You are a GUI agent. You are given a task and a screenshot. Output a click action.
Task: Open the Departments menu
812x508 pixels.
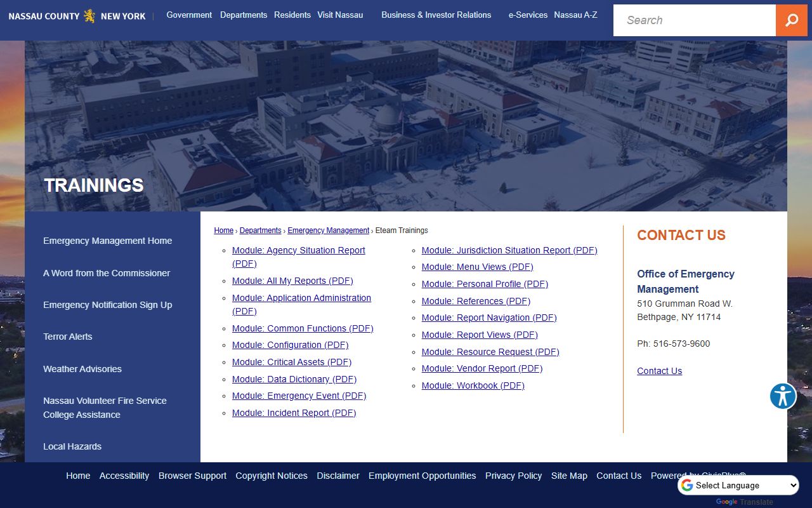point(244,15)
